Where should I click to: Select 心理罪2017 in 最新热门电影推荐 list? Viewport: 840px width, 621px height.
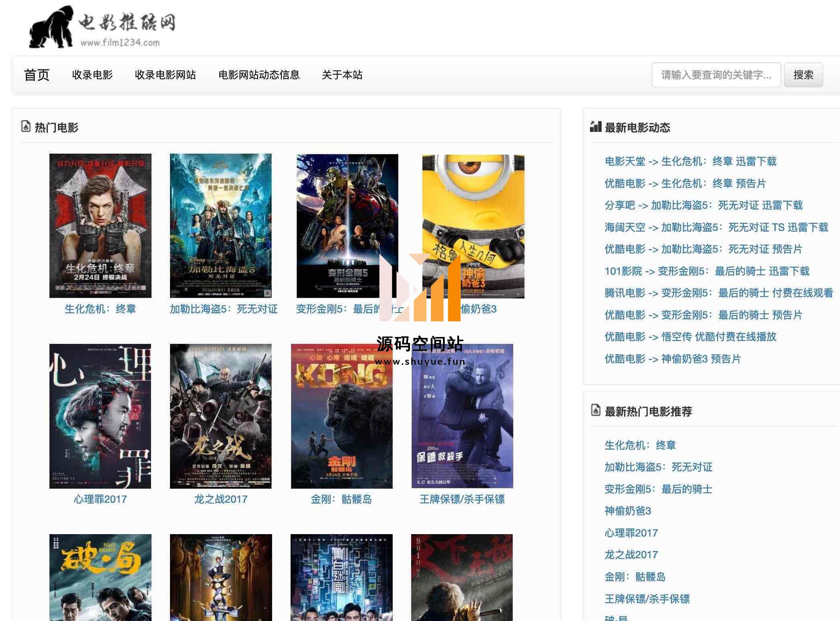(x=631, y=533)
